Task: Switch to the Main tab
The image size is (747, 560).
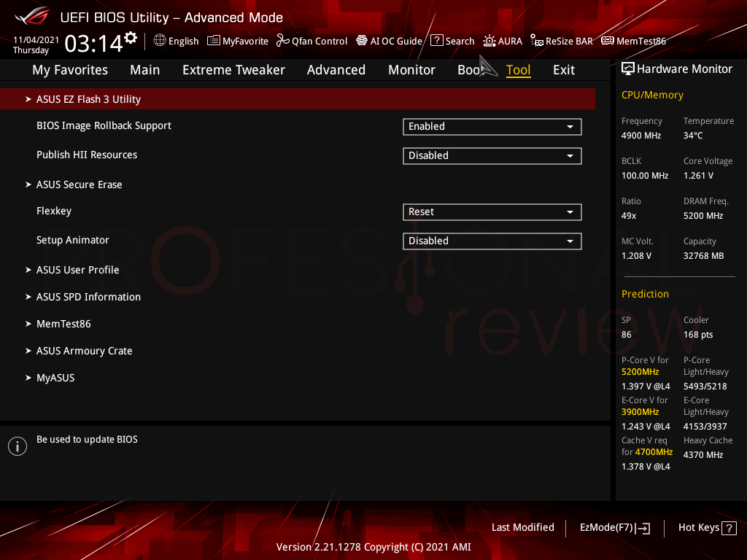Action: point(145,70)
